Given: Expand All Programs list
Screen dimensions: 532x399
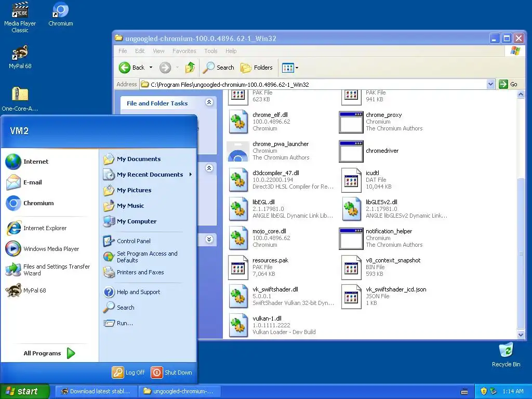Looking at the screenshot, I should [49, 353].
